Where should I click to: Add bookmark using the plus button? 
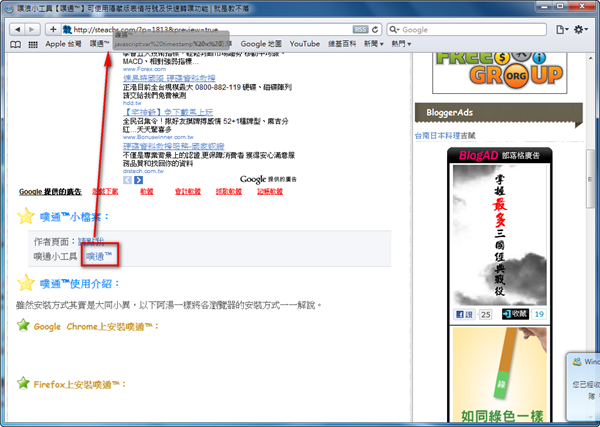pyautogui.click(x=53, y=29)
